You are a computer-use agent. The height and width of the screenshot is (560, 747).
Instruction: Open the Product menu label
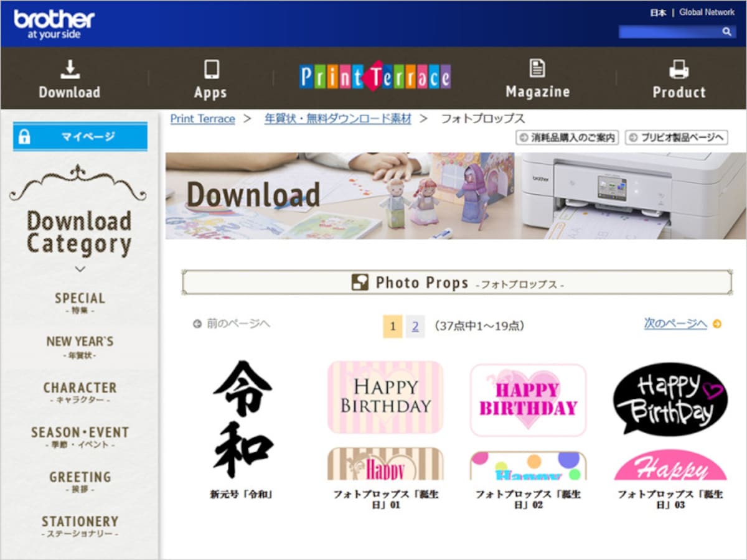(x=679, y=92)
